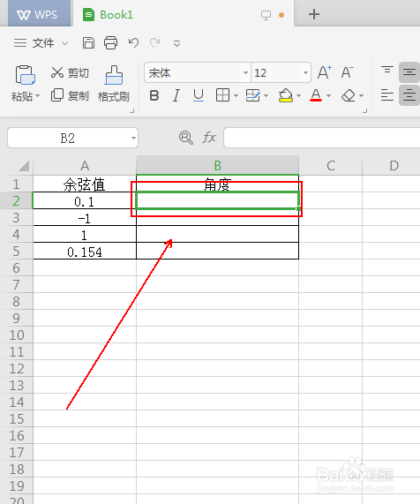Select column B header
The height and width of the screenshot is (504, 420).
point(218,166)
